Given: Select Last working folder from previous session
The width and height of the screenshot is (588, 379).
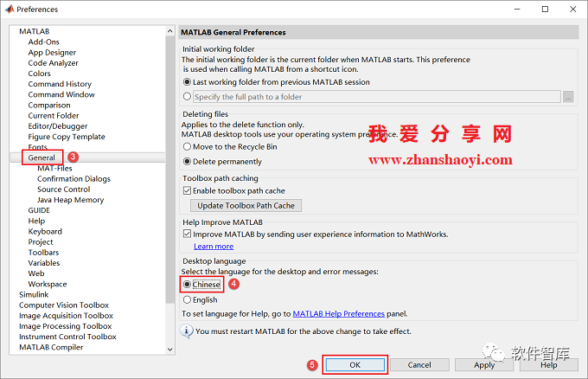Looking at the screenshot, I should tap(187, 82).
